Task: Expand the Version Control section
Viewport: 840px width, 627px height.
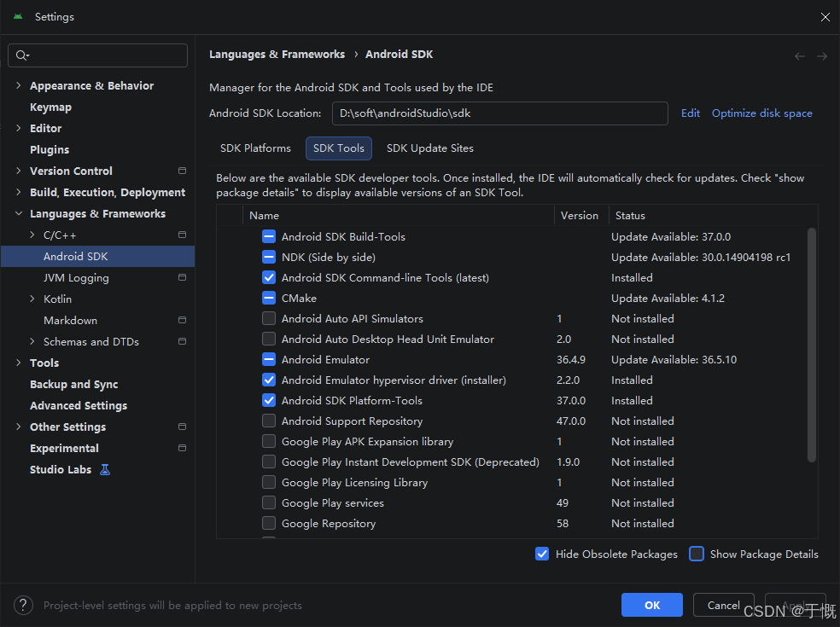Action: click(19, 171)
